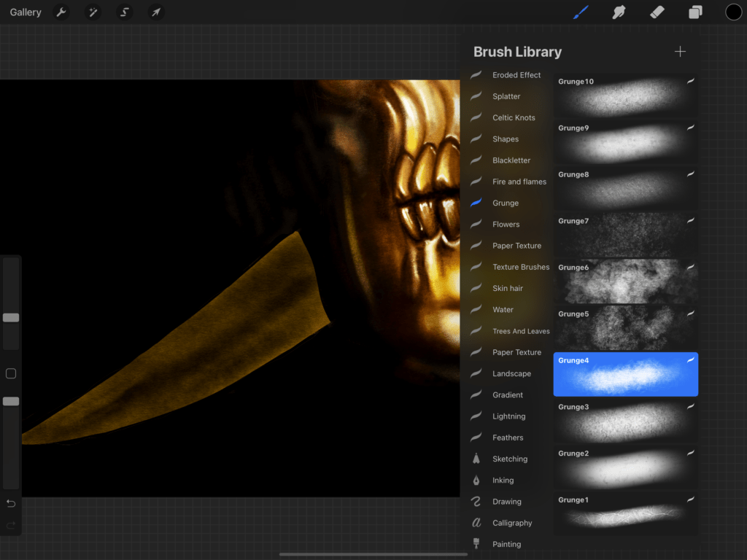Open the Calligraphy brush set
This screenshot has width=747, height=560.
tap(511, 523)
